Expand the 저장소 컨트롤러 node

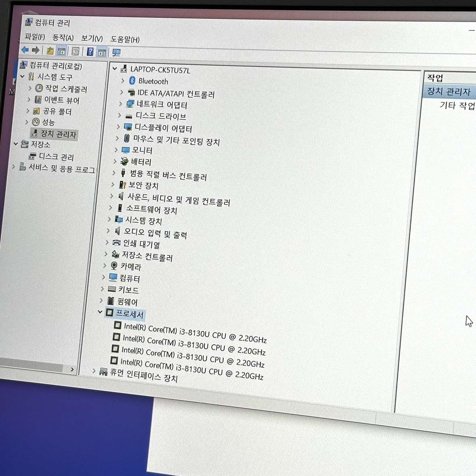(x=106, y=254)
